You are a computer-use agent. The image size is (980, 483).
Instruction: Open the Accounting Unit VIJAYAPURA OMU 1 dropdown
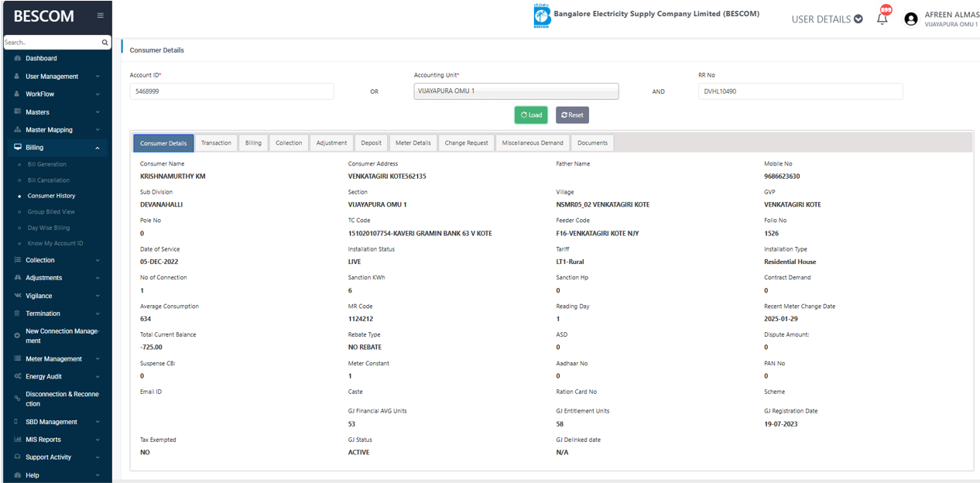516,91
